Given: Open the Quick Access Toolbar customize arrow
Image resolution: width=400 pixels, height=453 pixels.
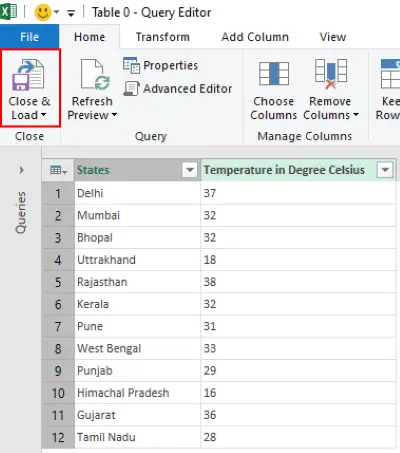Looking at the screenshot, I should 71,13.
